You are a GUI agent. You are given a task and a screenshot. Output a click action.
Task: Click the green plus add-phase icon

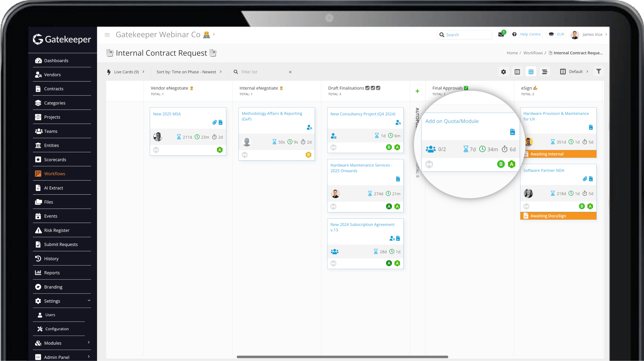click(x=417, y=91)
